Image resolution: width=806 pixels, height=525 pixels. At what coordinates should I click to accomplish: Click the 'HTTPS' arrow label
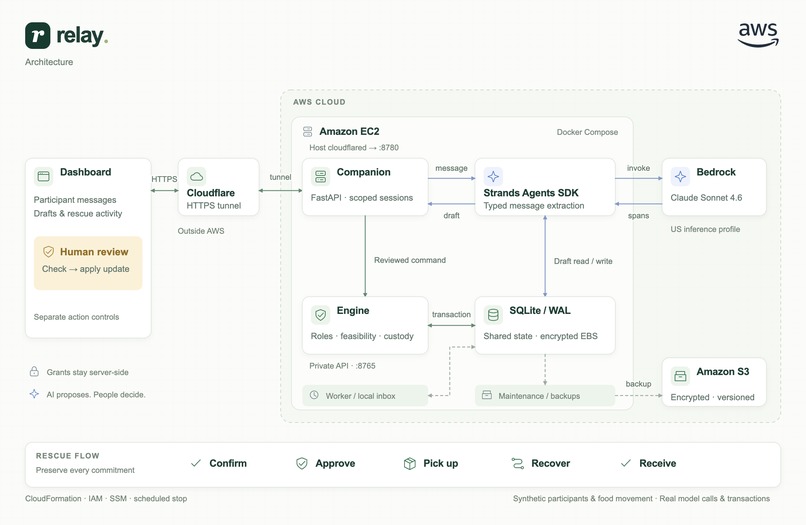[164, 179]
